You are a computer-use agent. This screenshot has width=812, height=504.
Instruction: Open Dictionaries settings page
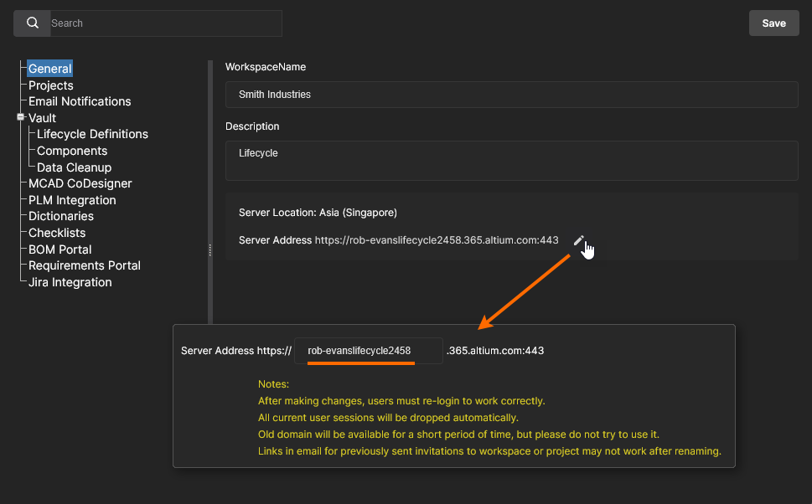click(61, 216)
